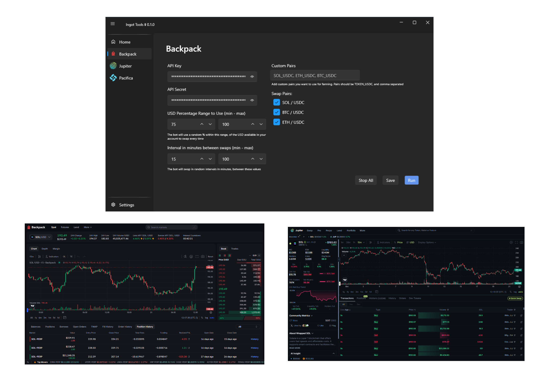This screenshot has height=392, width=539.
Task: Switch to Position History tab
Action: pyautogui.click(x=145, y=327)
